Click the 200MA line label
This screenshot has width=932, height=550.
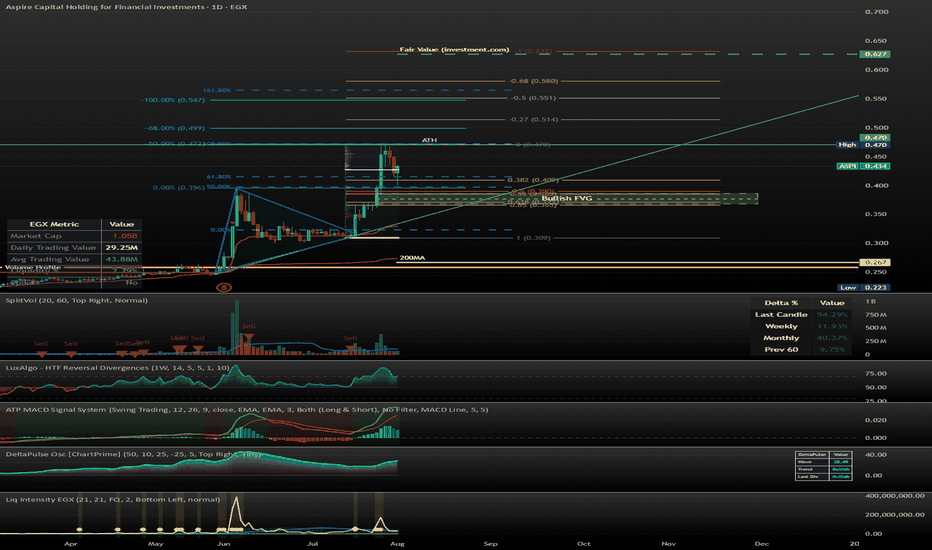click(x=412, y=257)
